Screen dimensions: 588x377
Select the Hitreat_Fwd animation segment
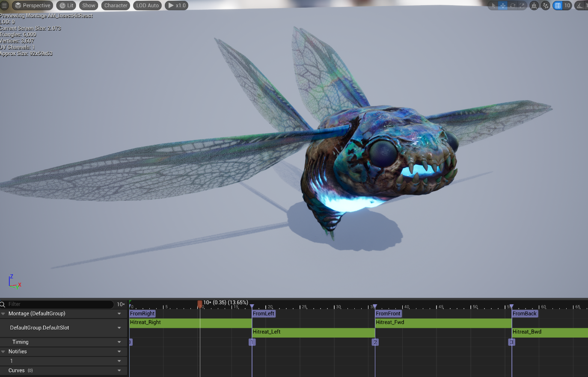(443, 323)
